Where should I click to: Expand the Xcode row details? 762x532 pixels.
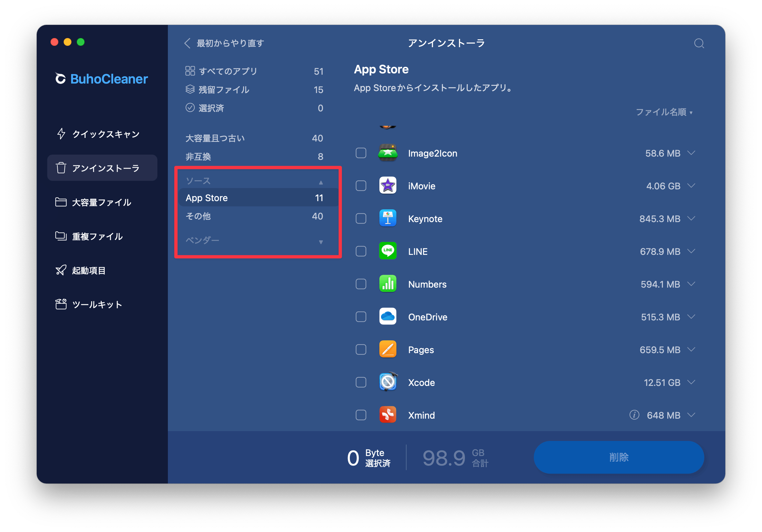tap(691, 382)
